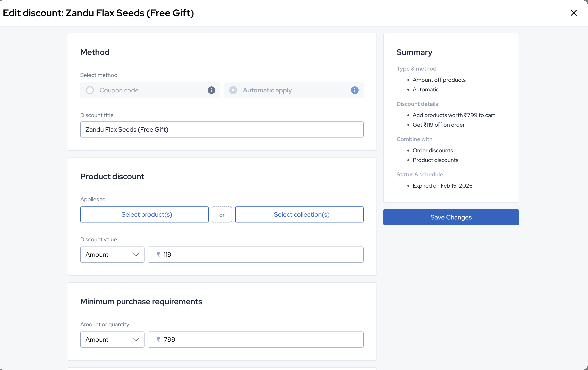Select the Coupon code radio option
588x370 pixels.
(x=90, y=90)
